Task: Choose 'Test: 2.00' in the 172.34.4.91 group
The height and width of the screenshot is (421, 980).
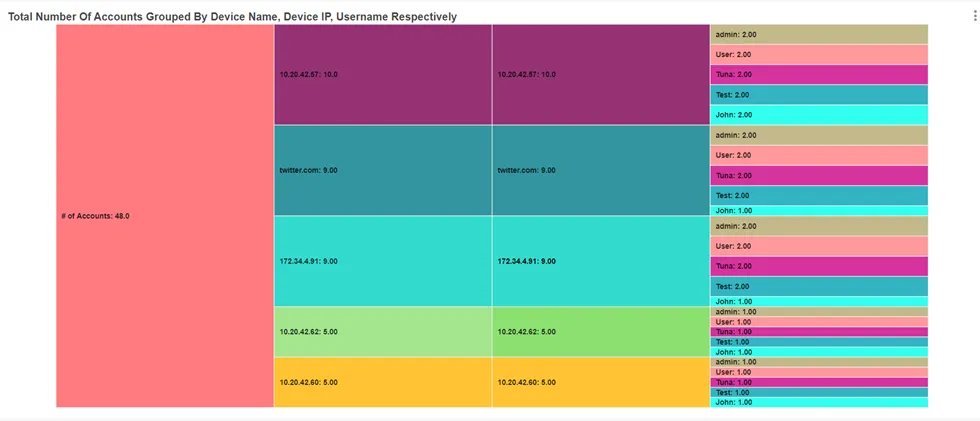Action: 819,286
